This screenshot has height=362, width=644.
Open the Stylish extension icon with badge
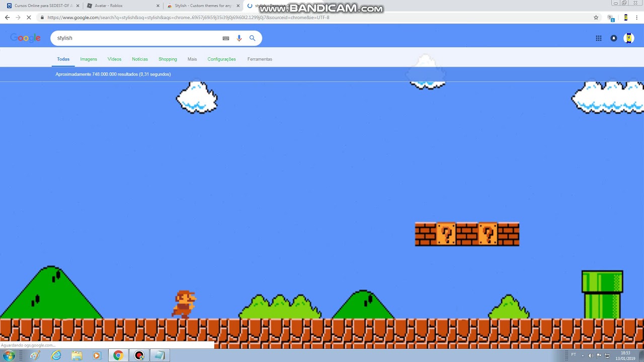tap(611, 18)
